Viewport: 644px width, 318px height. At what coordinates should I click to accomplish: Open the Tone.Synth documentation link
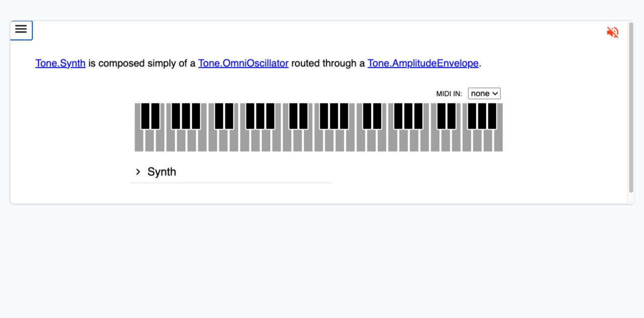click(x=60, y=63)
